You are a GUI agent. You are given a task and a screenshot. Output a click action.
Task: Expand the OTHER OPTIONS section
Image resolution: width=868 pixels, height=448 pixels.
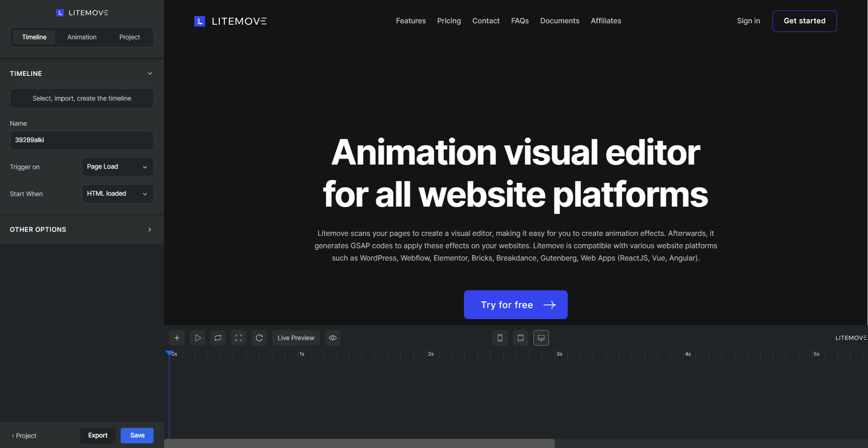(x=81, y=229)
